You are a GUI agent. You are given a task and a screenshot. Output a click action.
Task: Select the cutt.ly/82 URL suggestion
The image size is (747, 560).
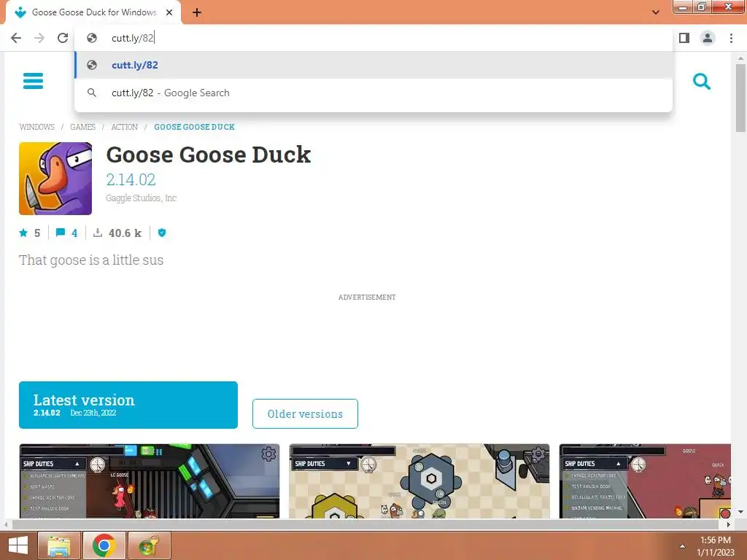tap(373, 65)
